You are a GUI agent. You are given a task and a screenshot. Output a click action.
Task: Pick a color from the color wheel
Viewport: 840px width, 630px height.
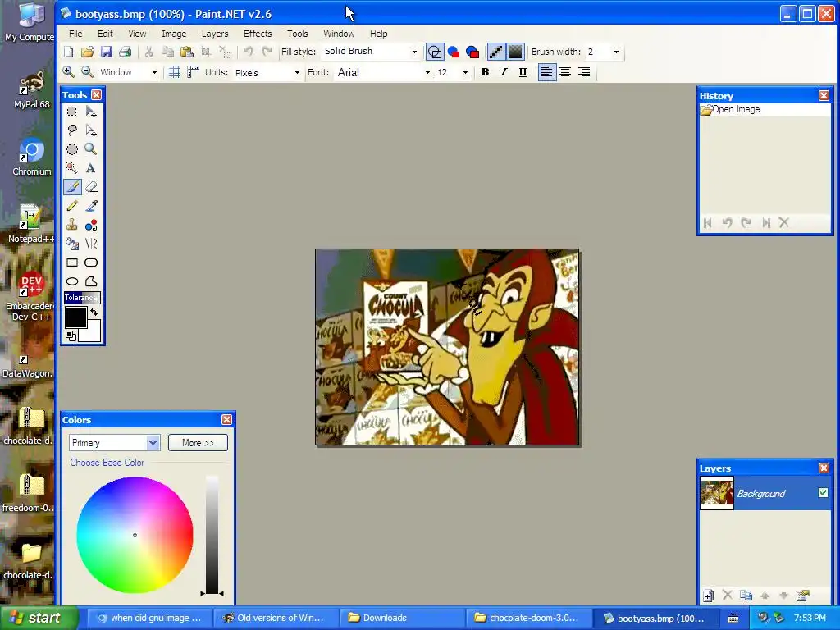click(135, 535)
